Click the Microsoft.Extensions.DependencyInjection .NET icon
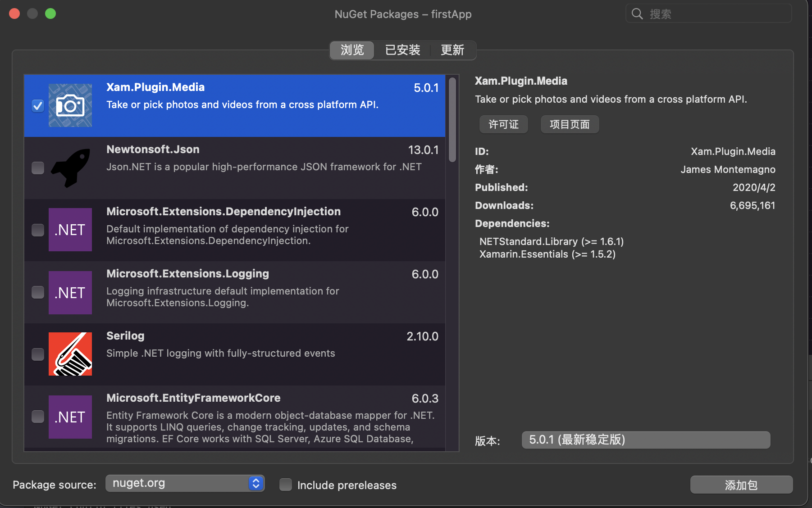812x508 pixels. tap(70, 230)
